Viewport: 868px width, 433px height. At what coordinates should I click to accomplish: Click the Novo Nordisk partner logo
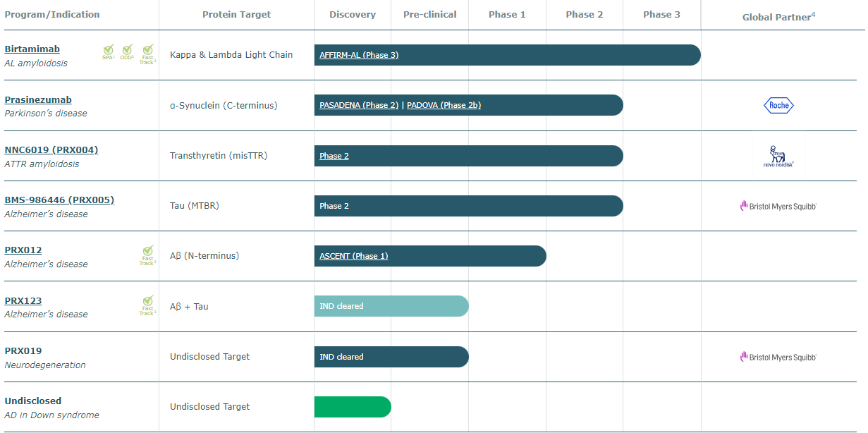[778, 156]
